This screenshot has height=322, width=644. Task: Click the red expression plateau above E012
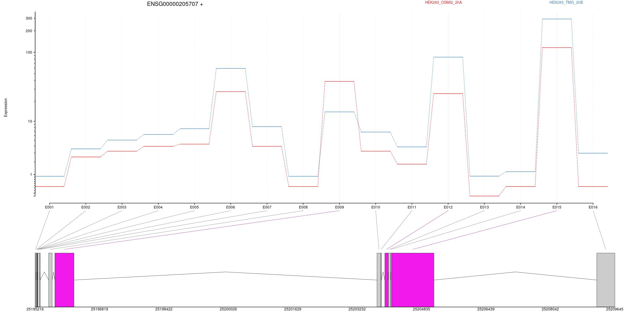click(x=448, y=94)
